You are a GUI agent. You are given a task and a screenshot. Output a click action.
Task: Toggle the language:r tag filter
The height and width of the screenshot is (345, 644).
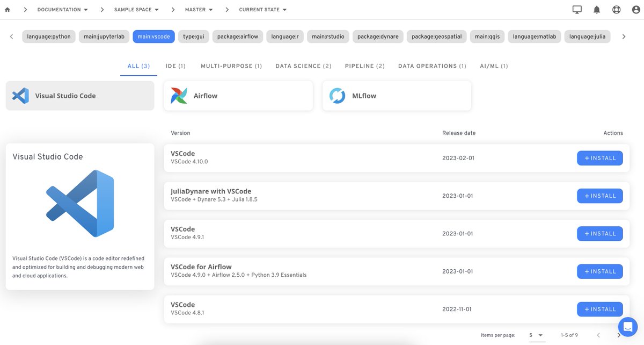(x=285, y=37)
